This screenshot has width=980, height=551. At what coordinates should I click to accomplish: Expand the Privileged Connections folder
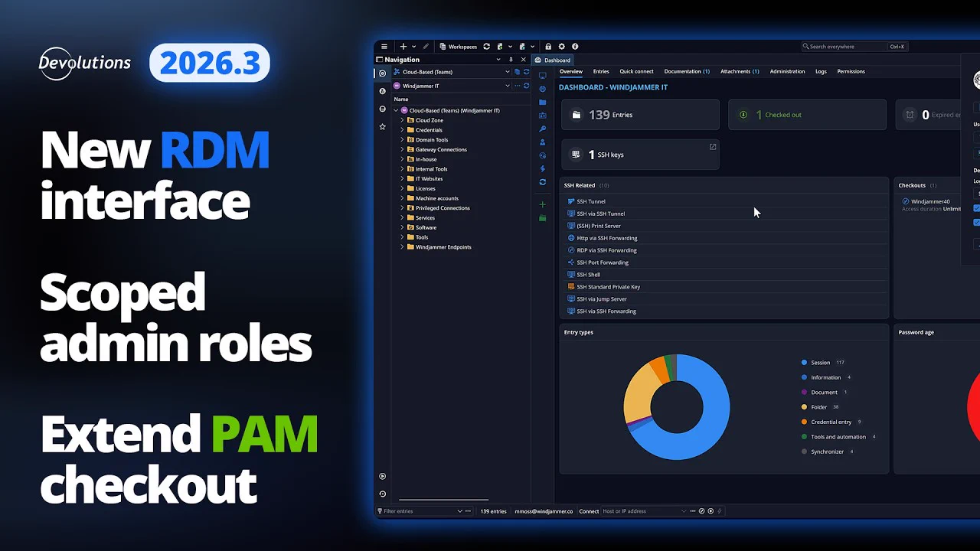point(402,208)
